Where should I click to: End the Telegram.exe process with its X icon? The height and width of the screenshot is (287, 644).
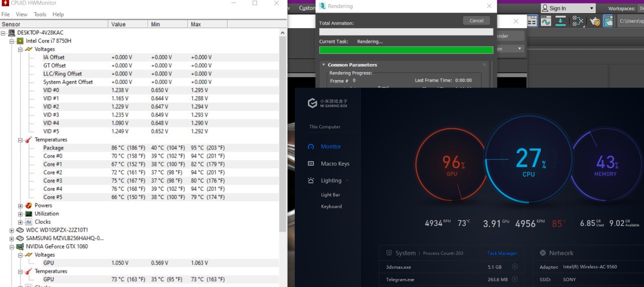point(515,279)
